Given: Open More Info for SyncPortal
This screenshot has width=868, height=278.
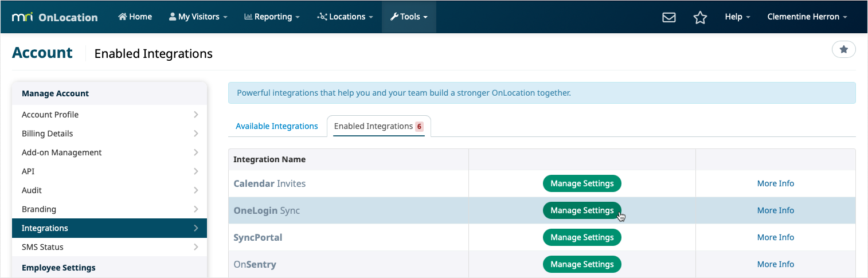Looking at the screenshot, I should (775, 237).
